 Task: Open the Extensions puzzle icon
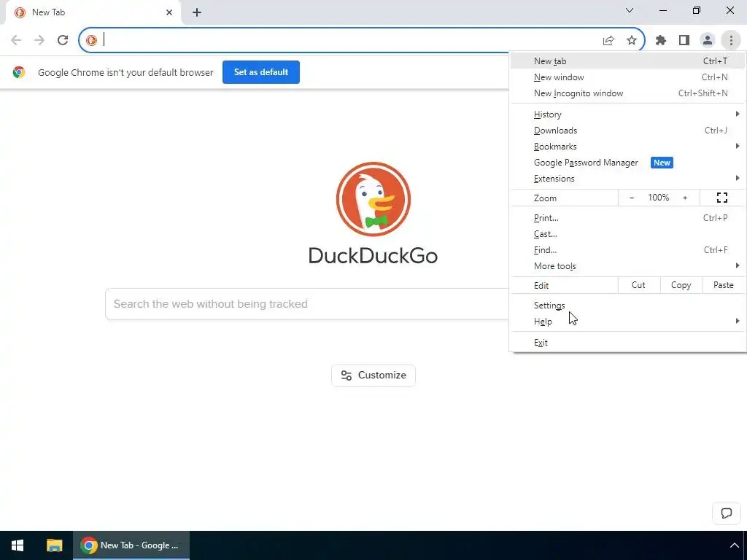(661, 41)
